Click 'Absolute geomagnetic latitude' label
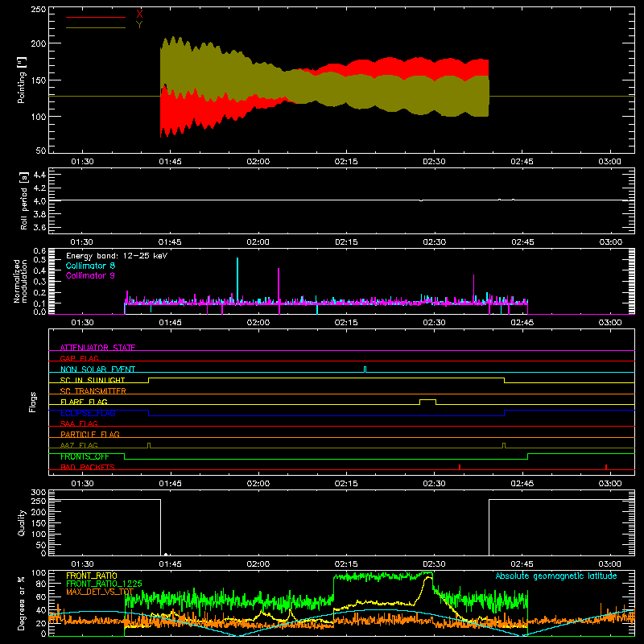The height and width of the screenshot is (644, 644). click(x=556, y=576)
